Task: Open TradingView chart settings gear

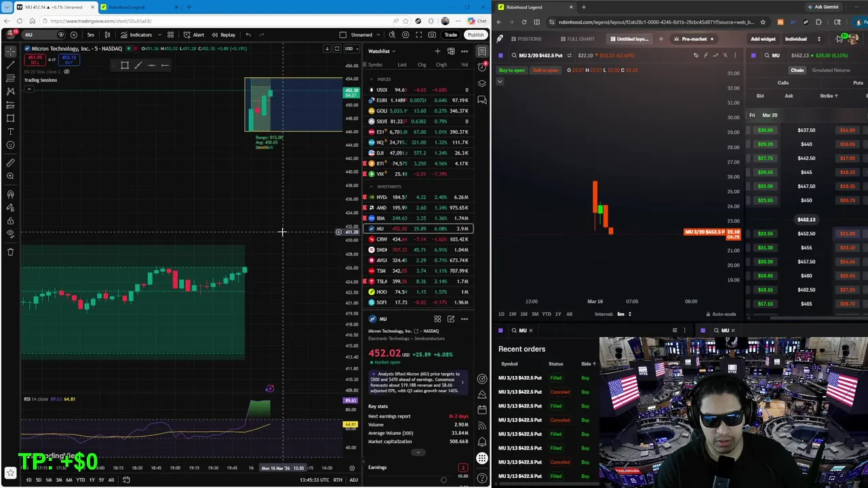Action: 406,35
